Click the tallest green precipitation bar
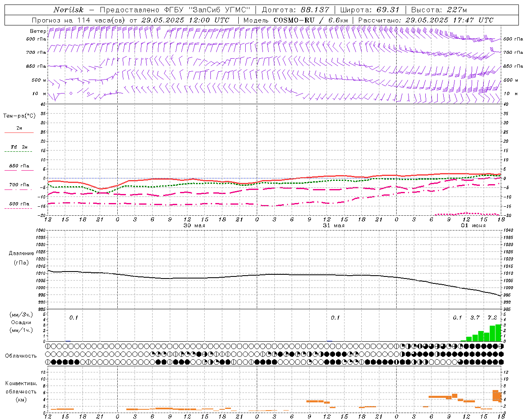This screenshot has width=525, height=420. (x=498, y=333)
